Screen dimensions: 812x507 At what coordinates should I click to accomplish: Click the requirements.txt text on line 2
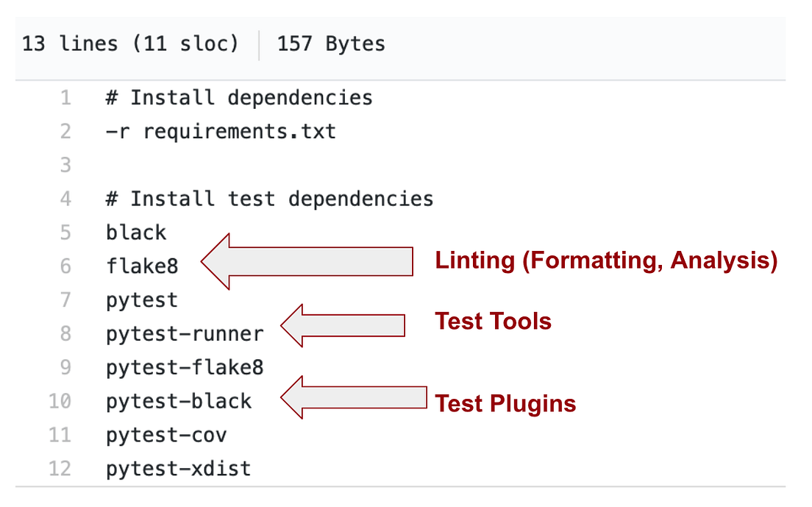239,132
